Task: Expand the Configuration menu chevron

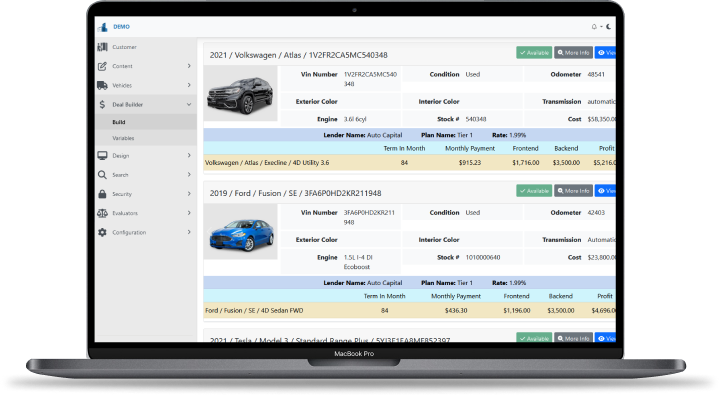Action: pyautogui.click(x=189, y=232)
